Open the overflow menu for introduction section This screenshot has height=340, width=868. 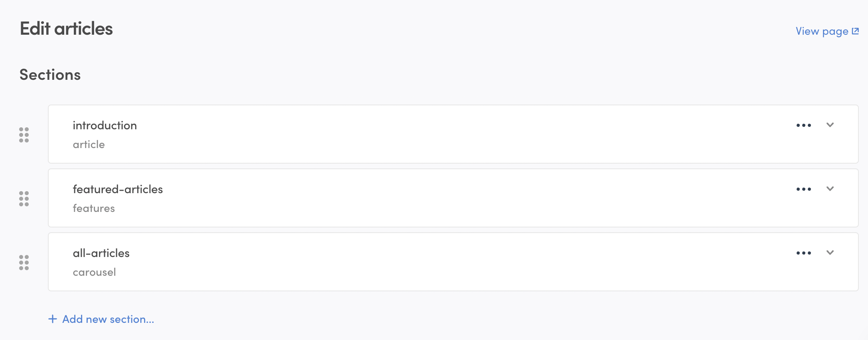803,125
